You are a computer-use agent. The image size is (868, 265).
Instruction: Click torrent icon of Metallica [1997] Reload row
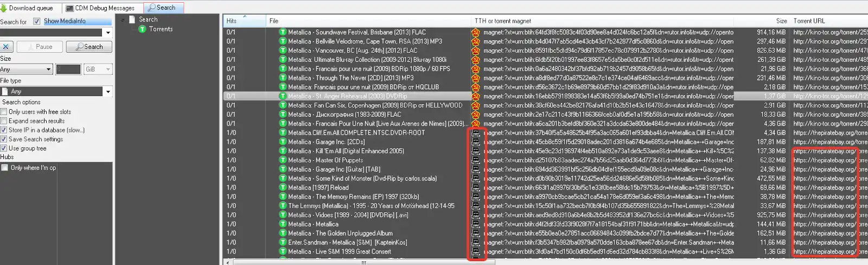[x=283, y=187]
